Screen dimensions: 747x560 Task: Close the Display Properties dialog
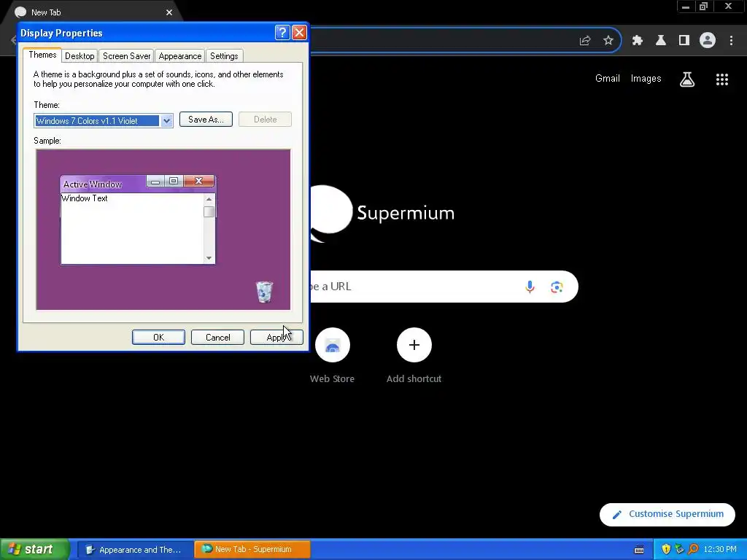click(x=299, y=32)
